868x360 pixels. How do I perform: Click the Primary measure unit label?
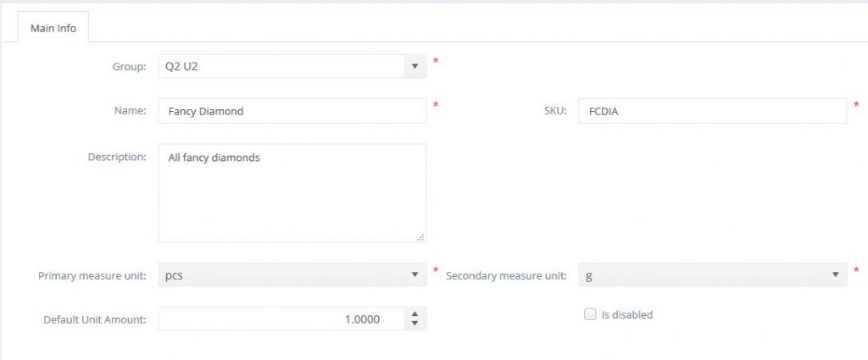tap(92, 275)
